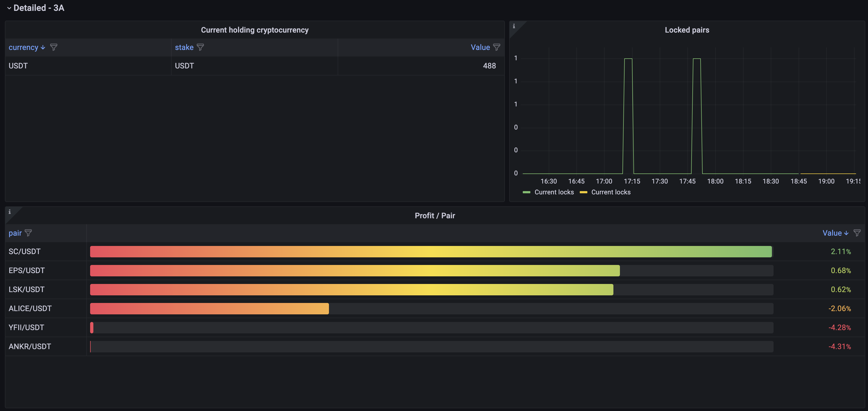Screen dimensions: 868x411
Task: Toggle the green Current locks series
Action: point(554,192)
